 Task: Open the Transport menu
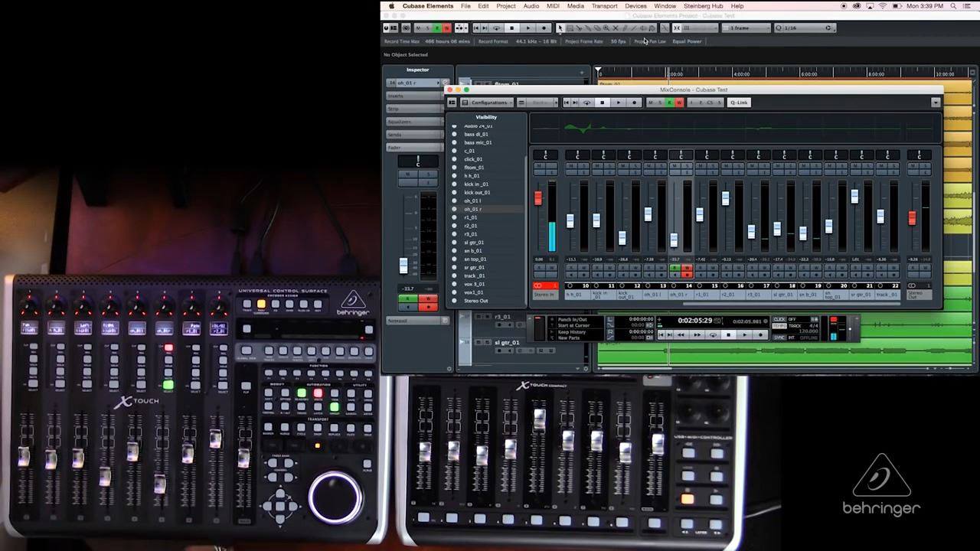(x=604, y=6)
